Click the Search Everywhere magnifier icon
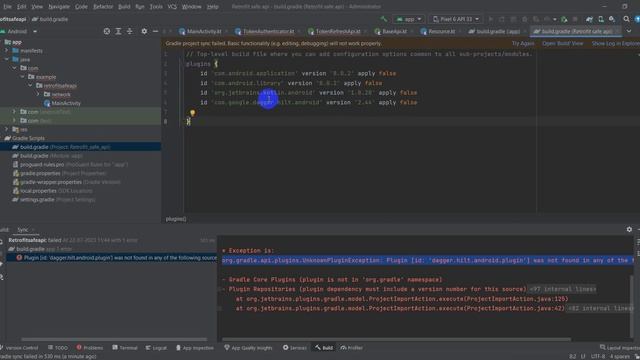 pyautogui.click(x=626, y=19)
